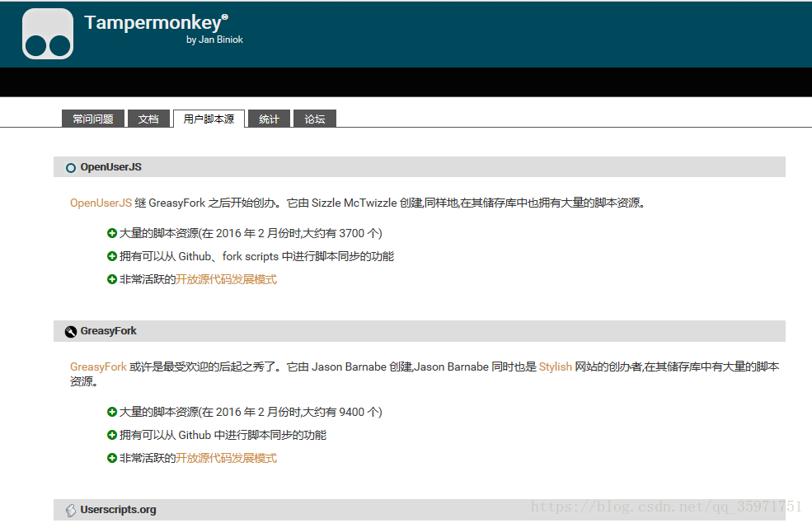Click the Userscripts.org section header icon
The height and width of the screenshot is (523, 812).
71,511
